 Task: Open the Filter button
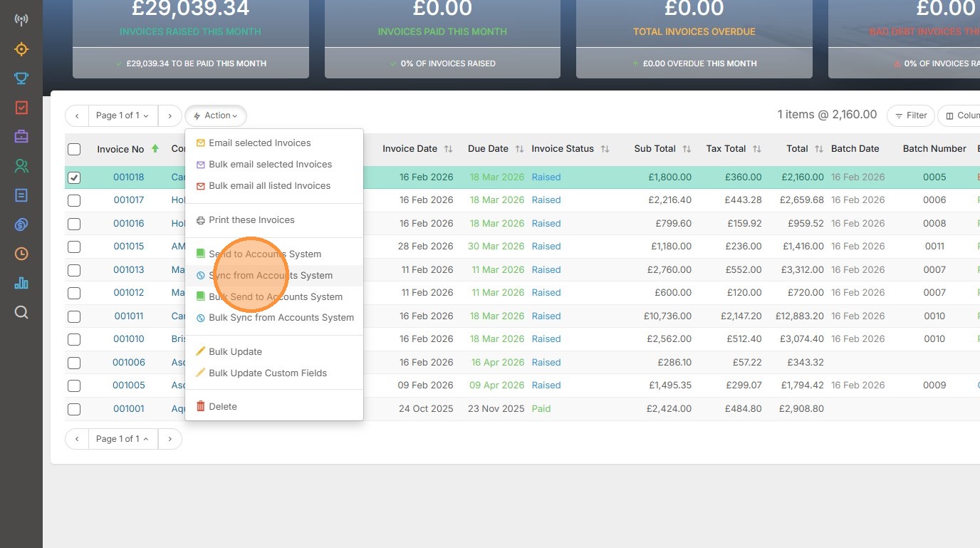coord(911,115)
